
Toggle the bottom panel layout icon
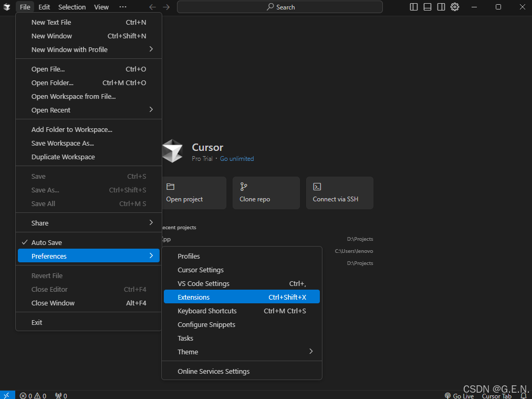tap(427, 7)
